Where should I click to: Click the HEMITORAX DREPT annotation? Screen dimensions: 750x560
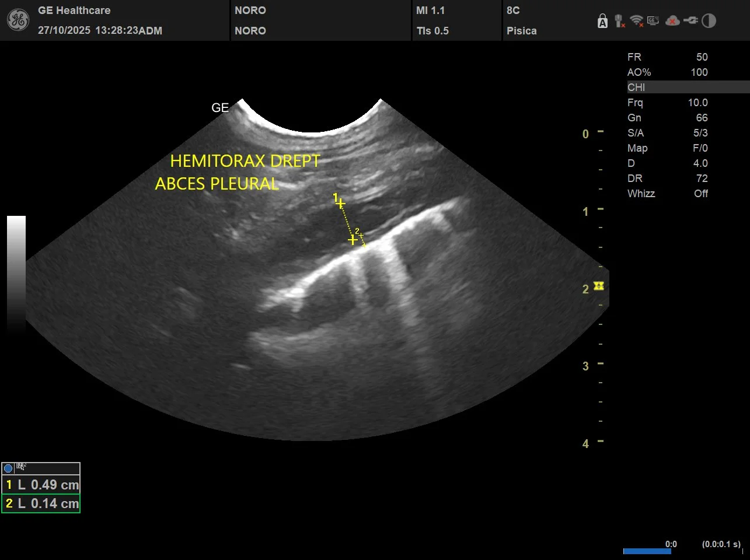pyautogui.click(x=245, y=161)
